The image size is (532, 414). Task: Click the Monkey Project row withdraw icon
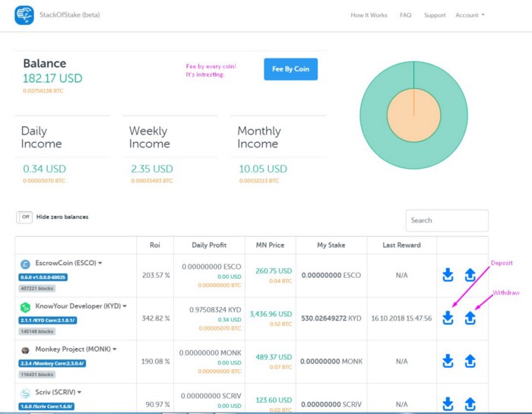(470, 361)
